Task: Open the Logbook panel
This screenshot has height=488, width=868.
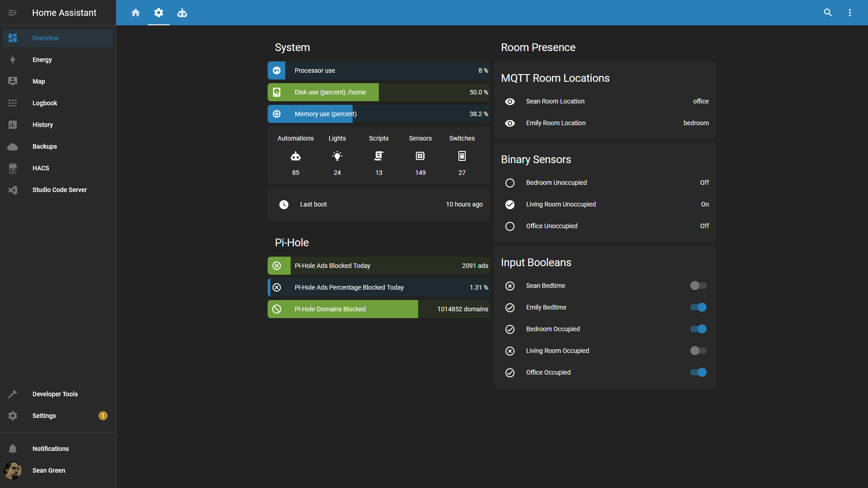Action: pos(58,103)
